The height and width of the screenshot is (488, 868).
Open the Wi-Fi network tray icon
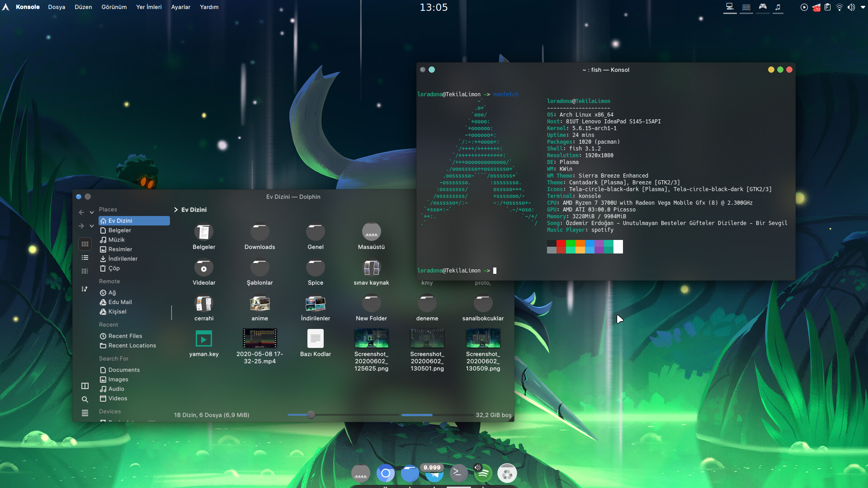839,7
